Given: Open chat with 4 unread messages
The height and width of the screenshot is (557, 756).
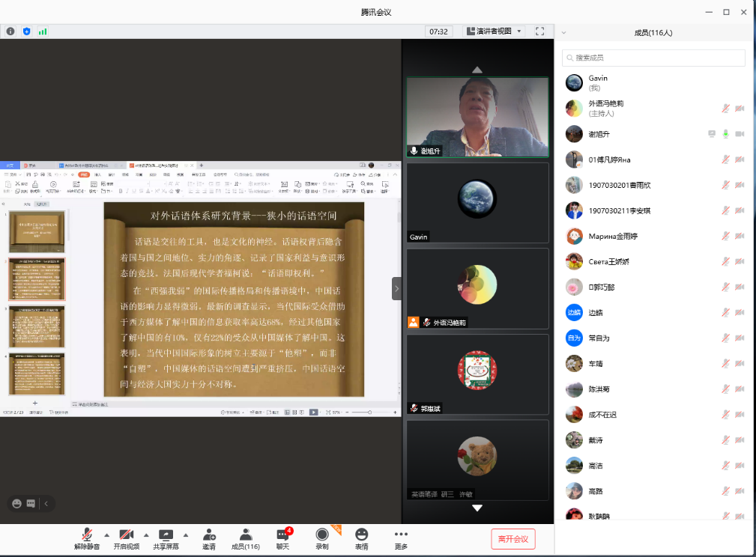Looking at the screenshot, I should tap(283, 539).
